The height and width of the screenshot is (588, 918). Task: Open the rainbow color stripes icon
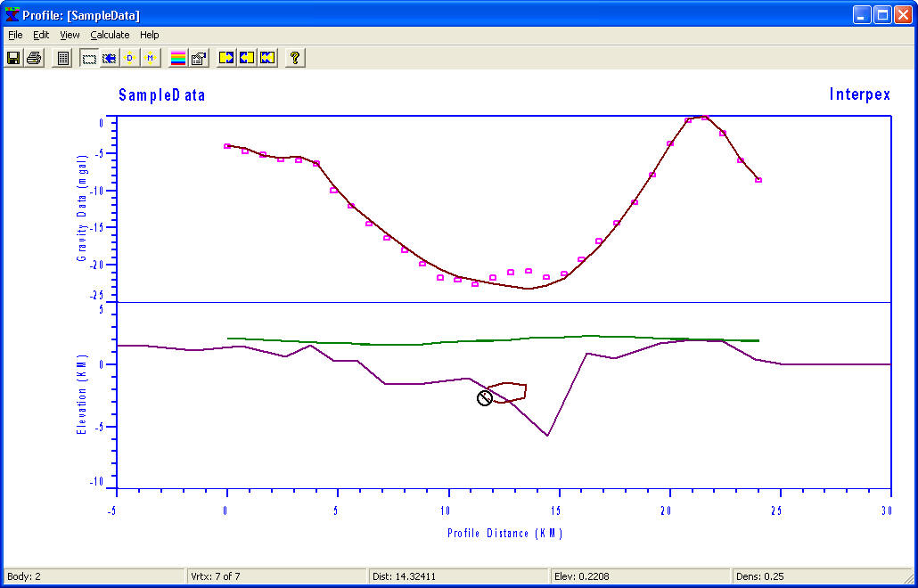click(178, 58)
